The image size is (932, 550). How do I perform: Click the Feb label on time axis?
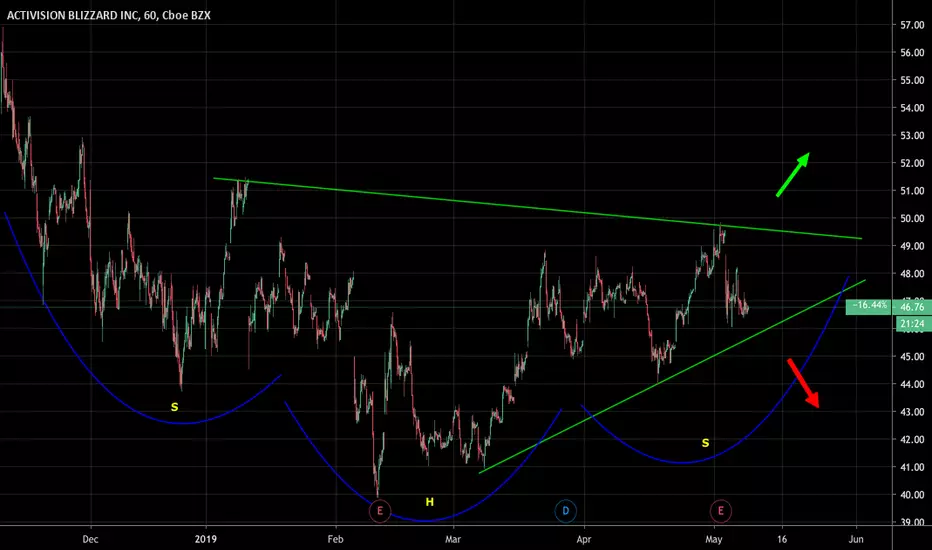point(335,539)
